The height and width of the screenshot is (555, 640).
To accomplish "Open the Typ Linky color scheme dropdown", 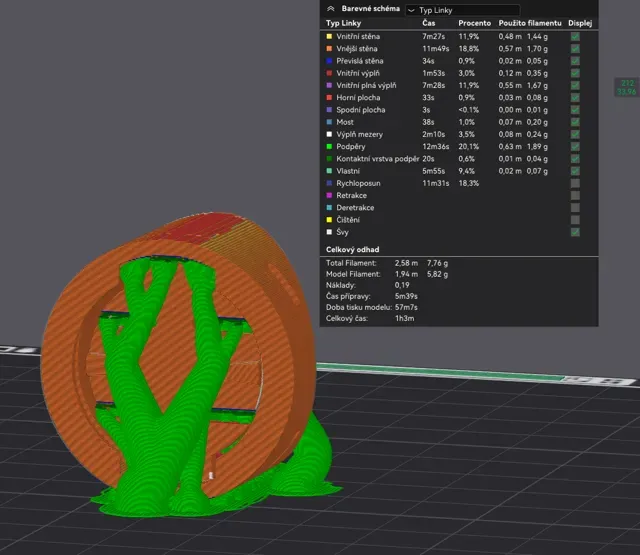I will tap(463, 10).
